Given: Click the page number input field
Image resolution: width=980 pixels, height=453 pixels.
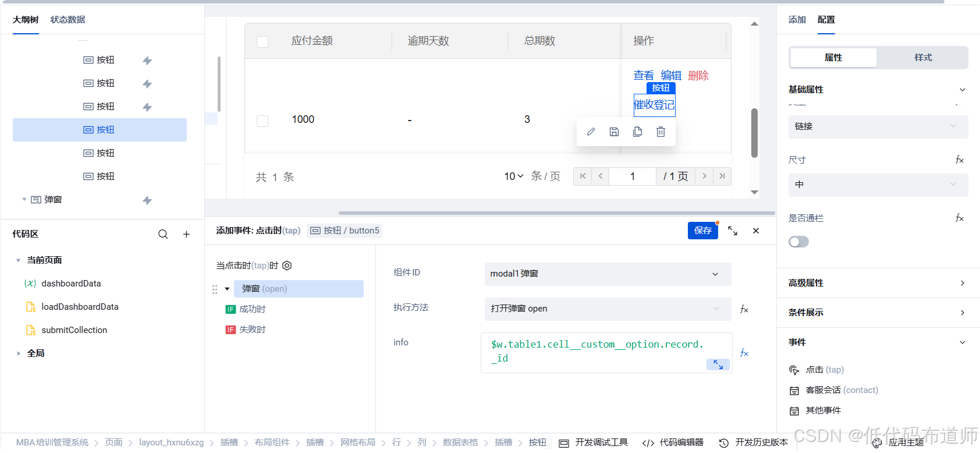Looking at the screenshot, I should pos(633,176).
